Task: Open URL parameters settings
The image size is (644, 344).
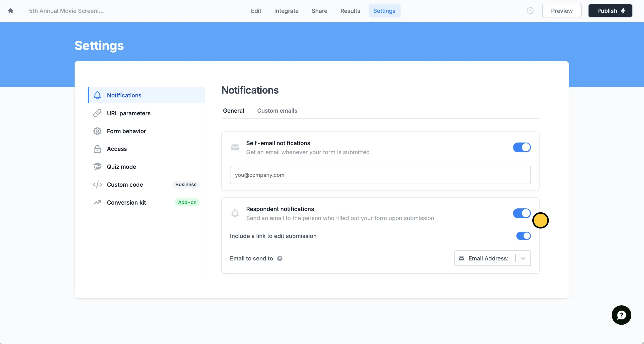Action: (146, 113)
